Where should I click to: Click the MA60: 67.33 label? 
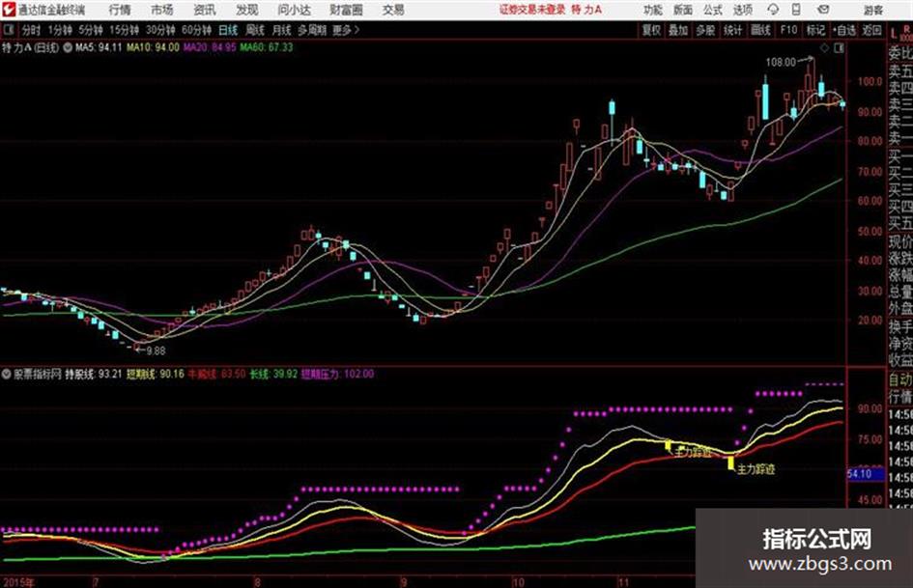(266, 47)
